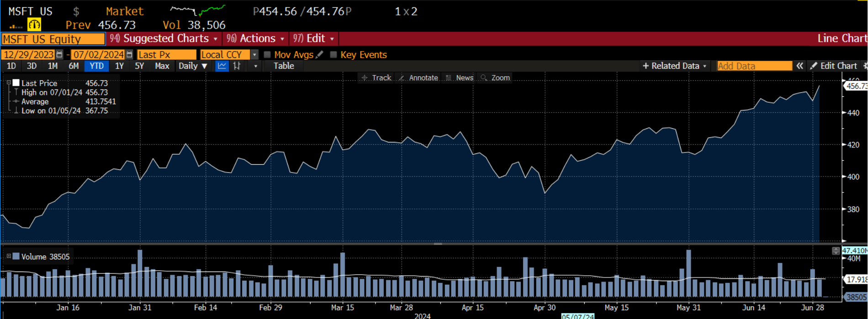868x319 pixels.
Task: Click bid/ask quote 454.56 / 454.76
Action: point(302,11)
